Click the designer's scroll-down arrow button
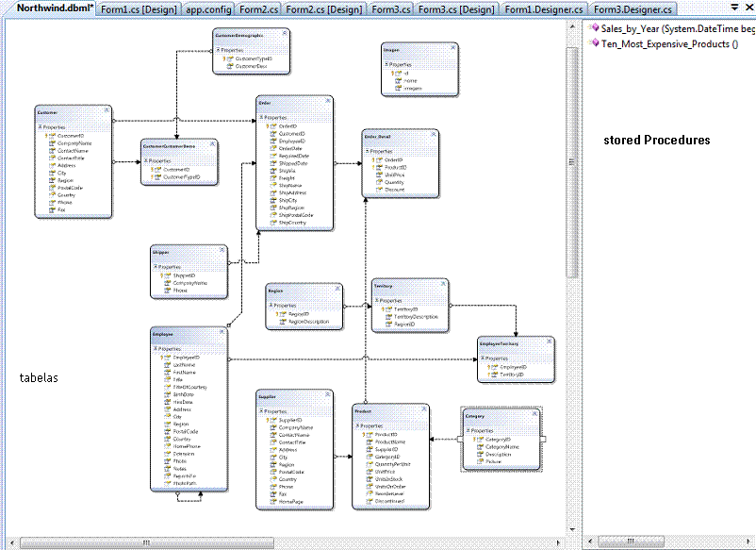This screenshot has width=756, height=550. point(572,528)
